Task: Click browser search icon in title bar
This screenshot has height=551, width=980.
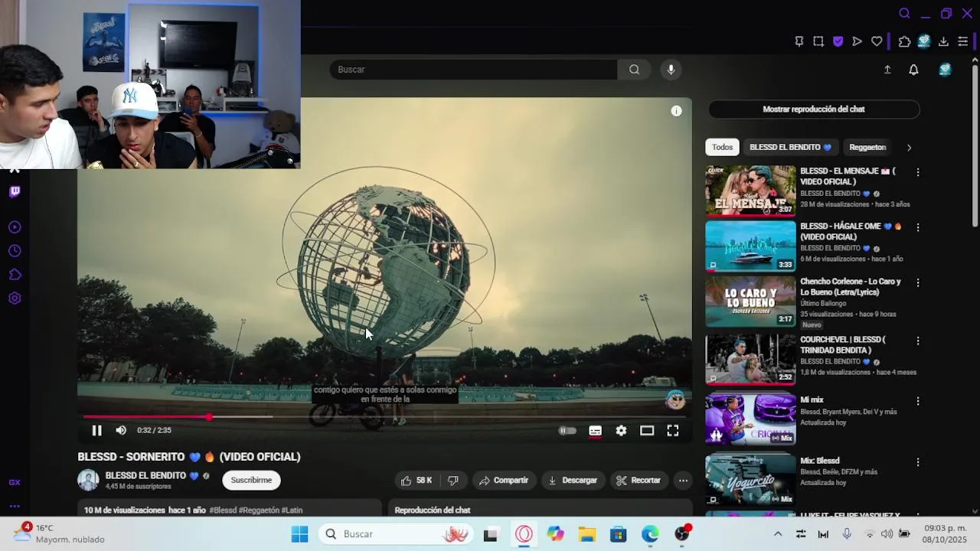Action: (x=904, y=14)
